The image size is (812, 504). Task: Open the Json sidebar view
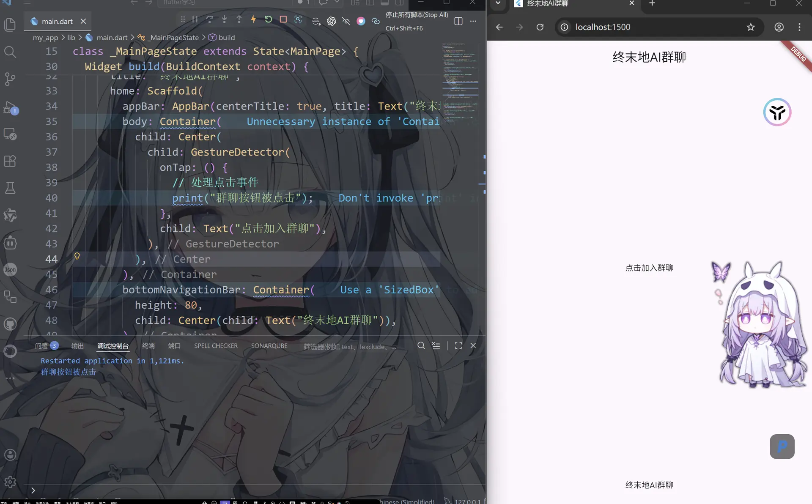(x=10, y=269)
